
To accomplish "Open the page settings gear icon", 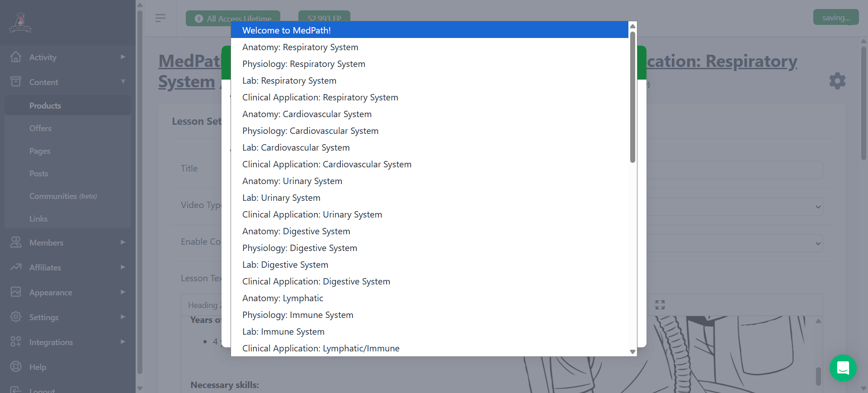I will pos(837,81).
